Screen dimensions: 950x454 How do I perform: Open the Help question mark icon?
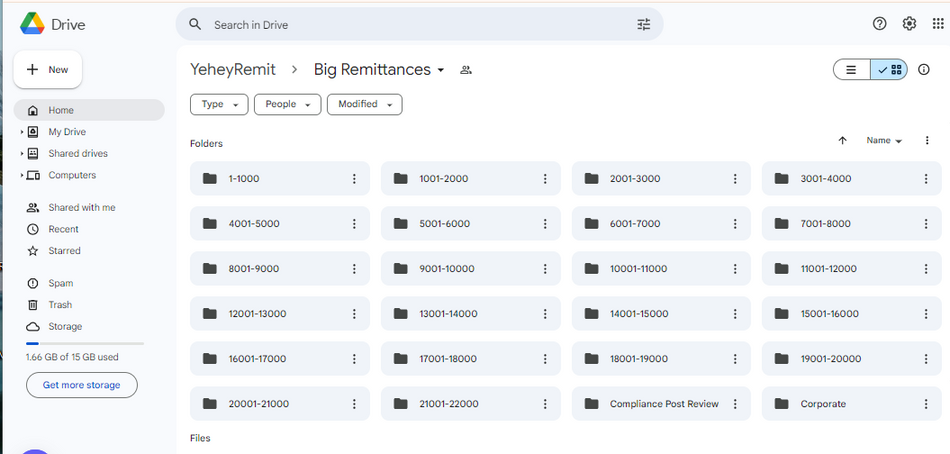880,24
